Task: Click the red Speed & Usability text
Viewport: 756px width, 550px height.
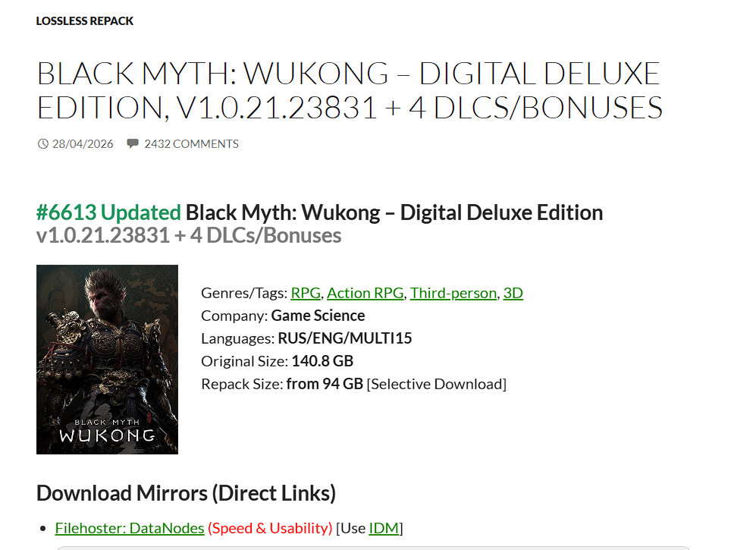Action: (x=270, y=528)
